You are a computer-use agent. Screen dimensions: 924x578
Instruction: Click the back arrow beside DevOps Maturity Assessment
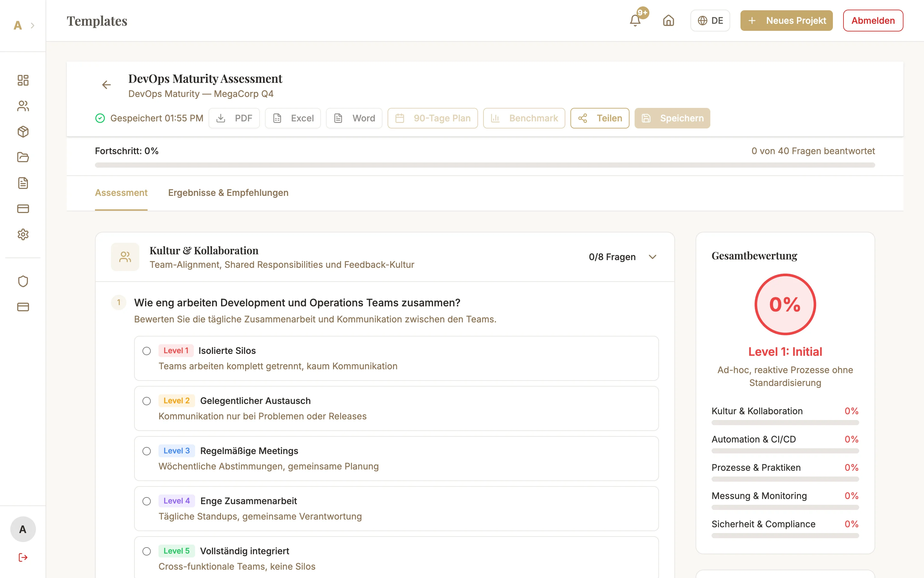click(107, 84)
